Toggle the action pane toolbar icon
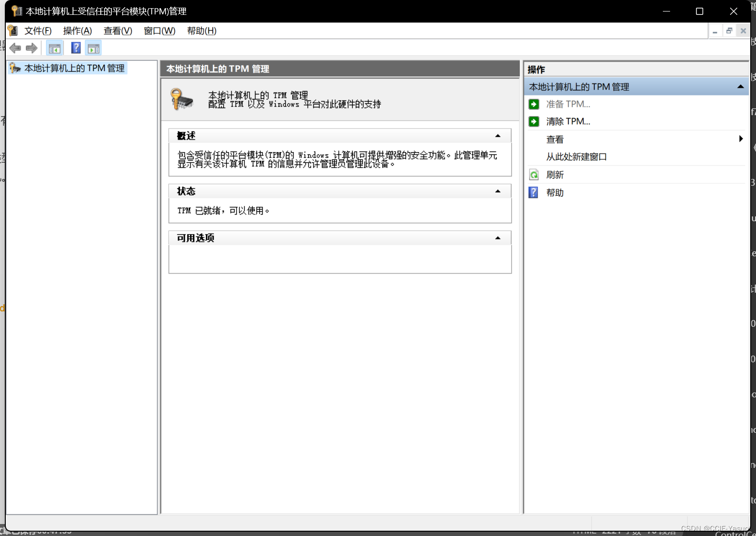The height and width of the screenshot is (536, 756). (94, 48)
